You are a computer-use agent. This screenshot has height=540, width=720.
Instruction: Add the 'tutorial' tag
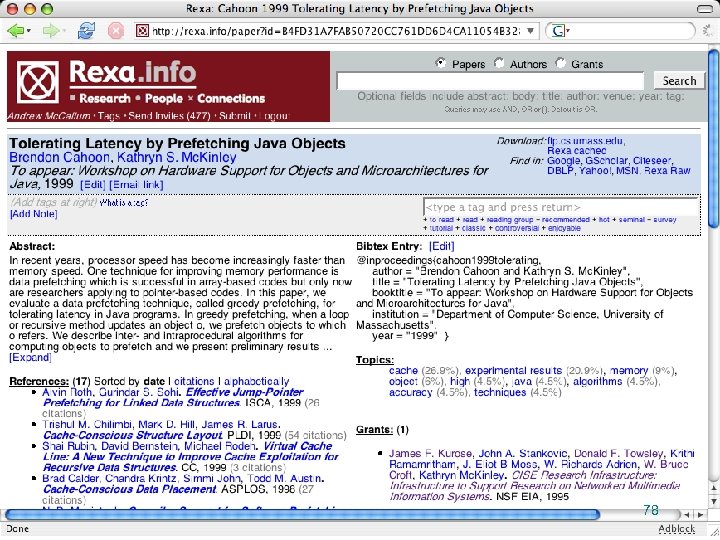(441, 228)
